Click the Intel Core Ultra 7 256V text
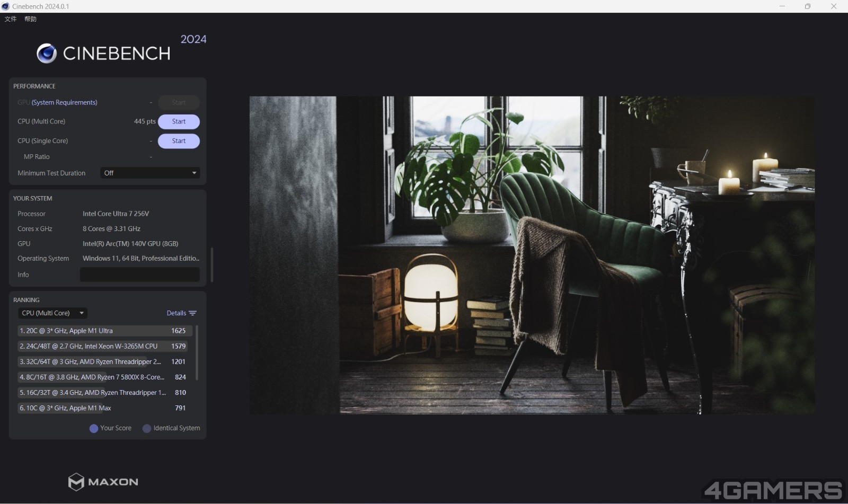Viewport: 848px width, 504px height. pos(116,214)
